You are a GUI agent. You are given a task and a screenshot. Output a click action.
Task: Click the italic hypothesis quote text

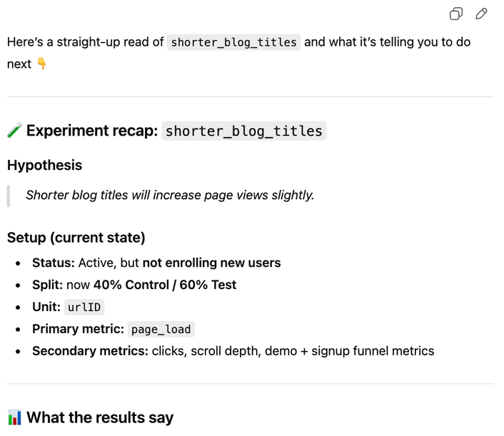tap(170, 195)
